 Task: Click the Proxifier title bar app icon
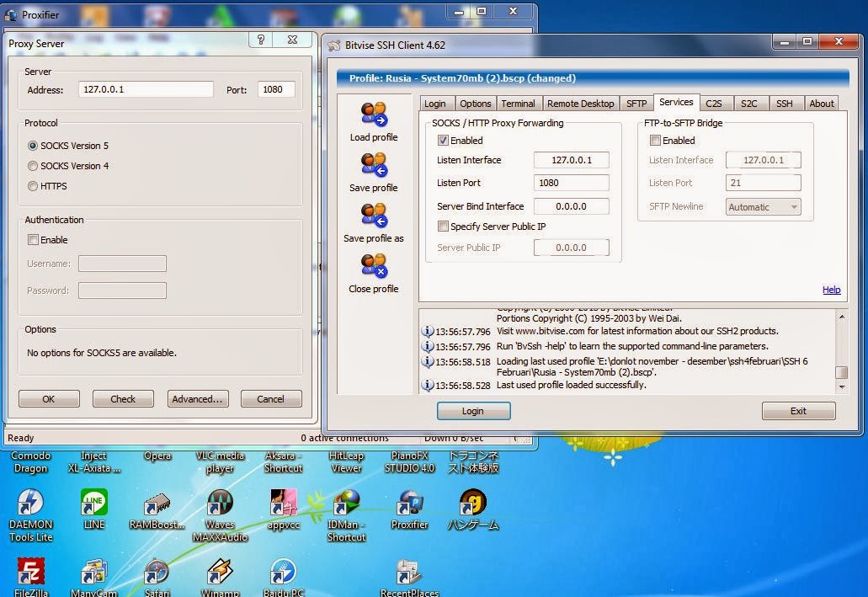pos(10,15)
